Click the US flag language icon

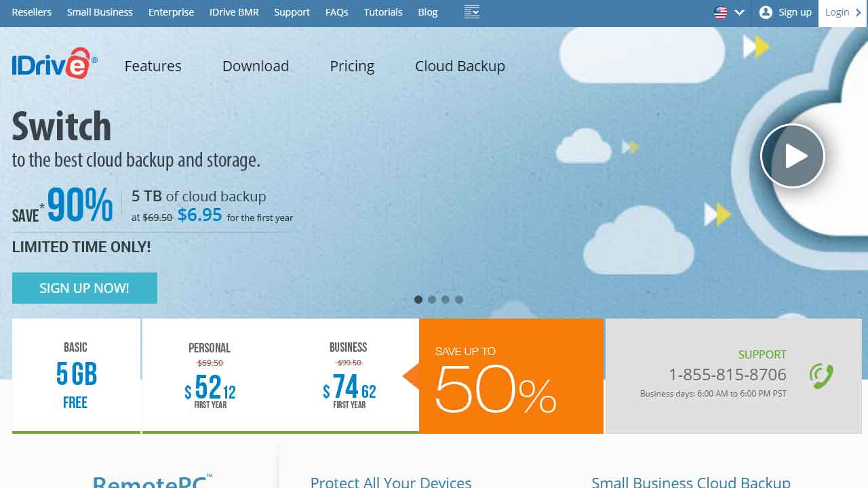[721, 12]
